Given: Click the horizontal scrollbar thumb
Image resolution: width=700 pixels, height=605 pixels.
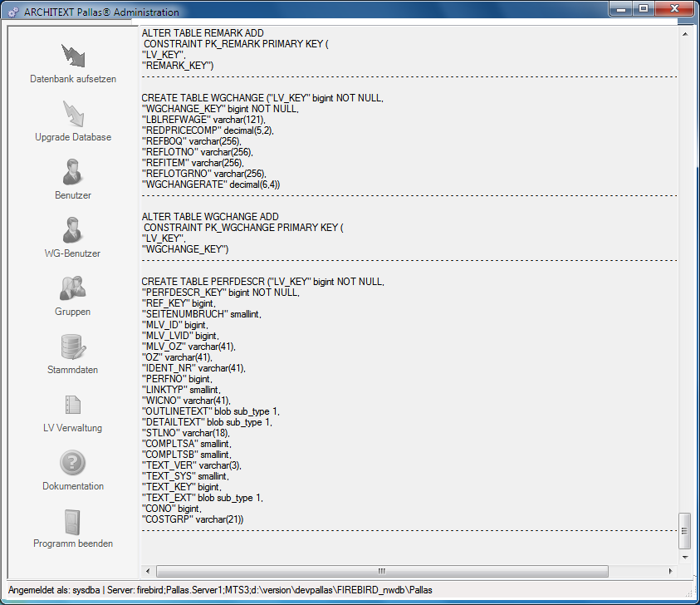Looking at the screenshot, I should (x=382, y=571).
